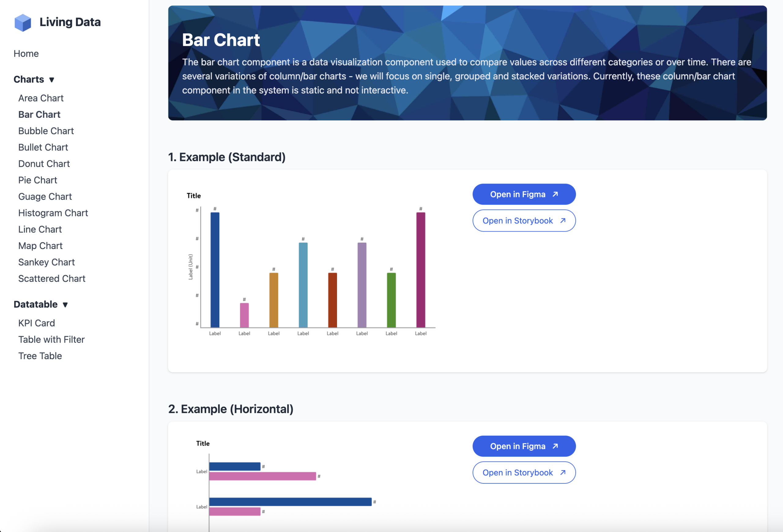783x532 pixels.
Task: Collapse the Charts section arrow
Action: (52, 80)
